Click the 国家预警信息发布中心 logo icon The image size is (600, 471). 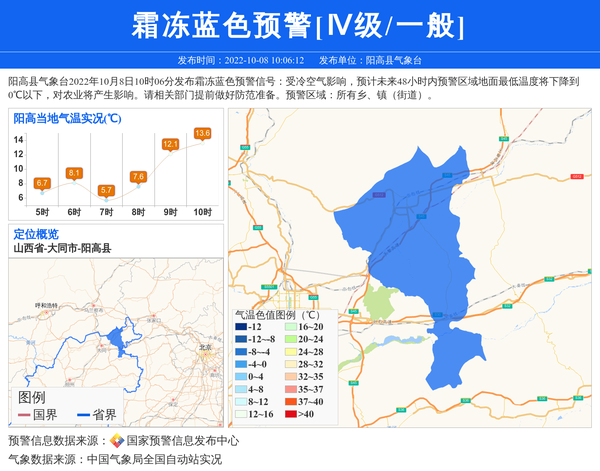(117, 441)
